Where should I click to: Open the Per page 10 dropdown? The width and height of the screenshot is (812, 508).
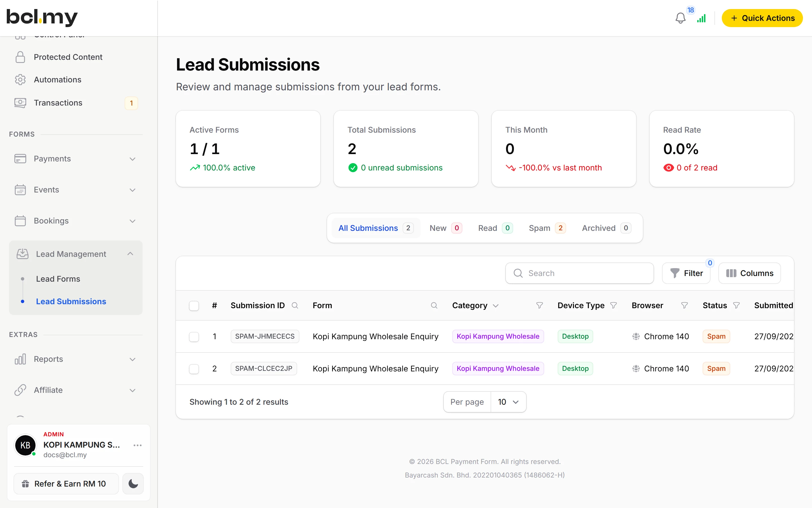508,402
